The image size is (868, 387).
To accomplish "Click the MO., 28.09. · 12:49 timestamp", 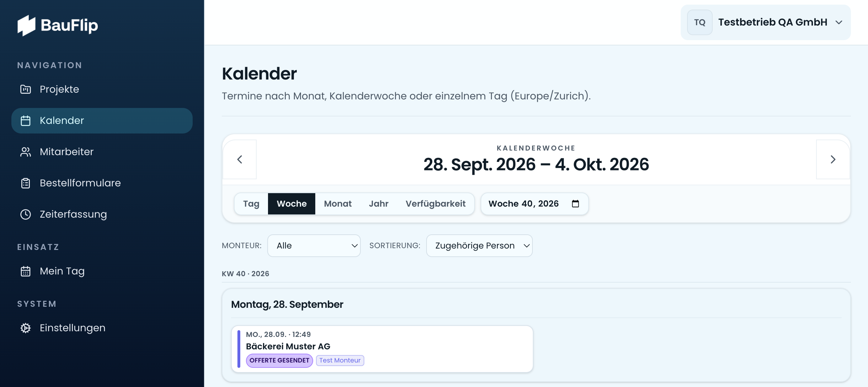I will (278, 334).
